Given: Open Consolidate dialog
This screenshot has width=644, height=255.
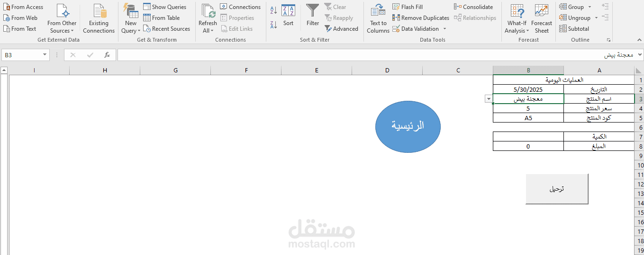Looking at the screenshot, I should point(473,7).
